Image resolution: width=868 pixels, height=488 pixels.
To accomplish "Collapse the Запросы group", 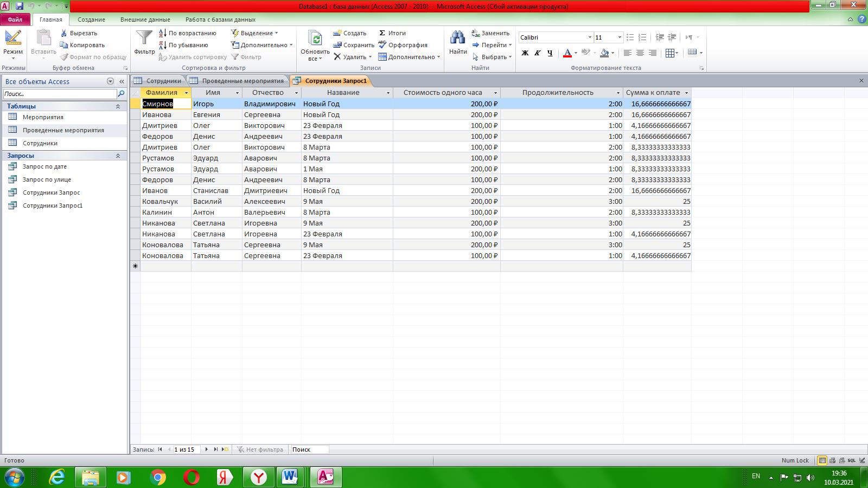I will 118,156.
